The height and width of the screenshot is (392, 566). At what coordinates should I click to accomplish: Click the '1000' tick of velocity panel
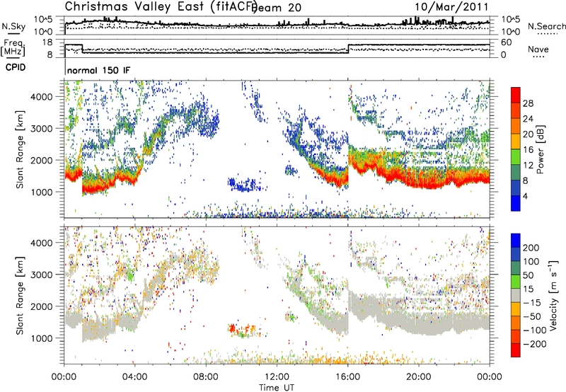coord(41,338)
